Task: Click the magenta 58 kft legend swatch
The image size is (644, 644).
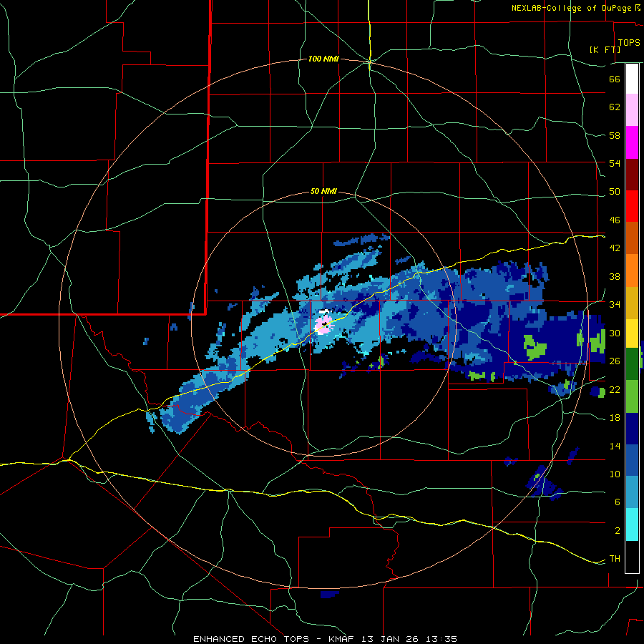Action: [632, 142]
